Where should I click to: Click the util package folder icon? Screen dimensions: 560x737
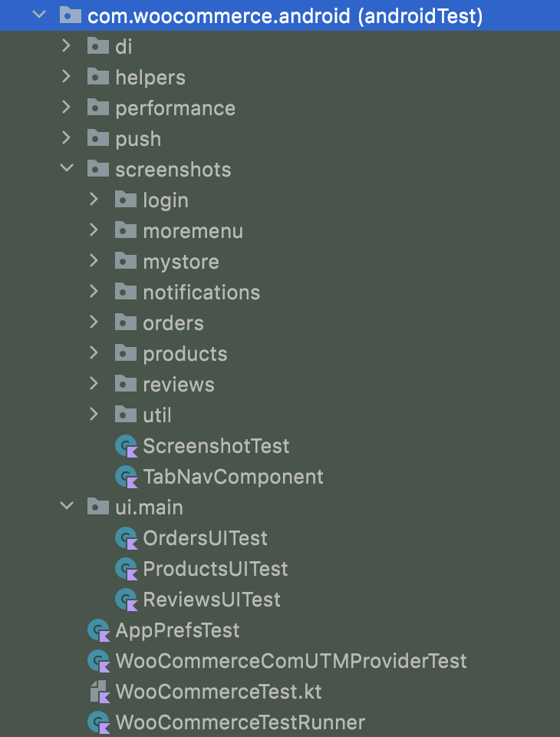click(x=126, y=414)
